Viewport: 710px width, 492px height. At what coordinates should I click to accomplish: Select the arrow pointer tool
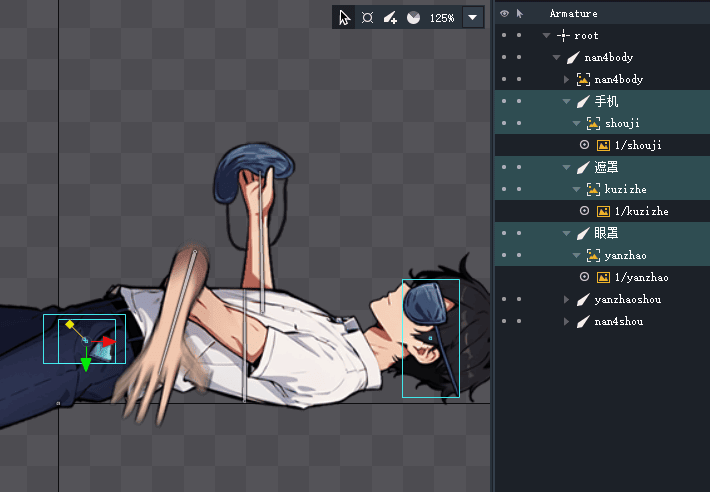(x=345, y=18)
